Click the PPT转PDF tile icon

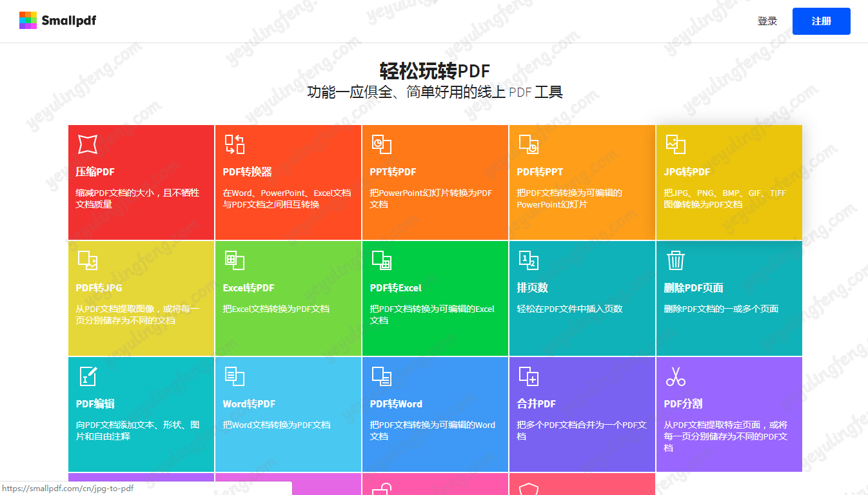click(381, 144)
